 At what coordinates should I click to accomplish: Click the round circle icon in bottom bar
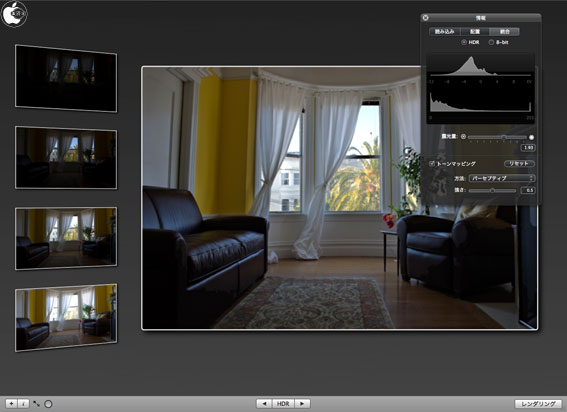click(x=48, y=404)
